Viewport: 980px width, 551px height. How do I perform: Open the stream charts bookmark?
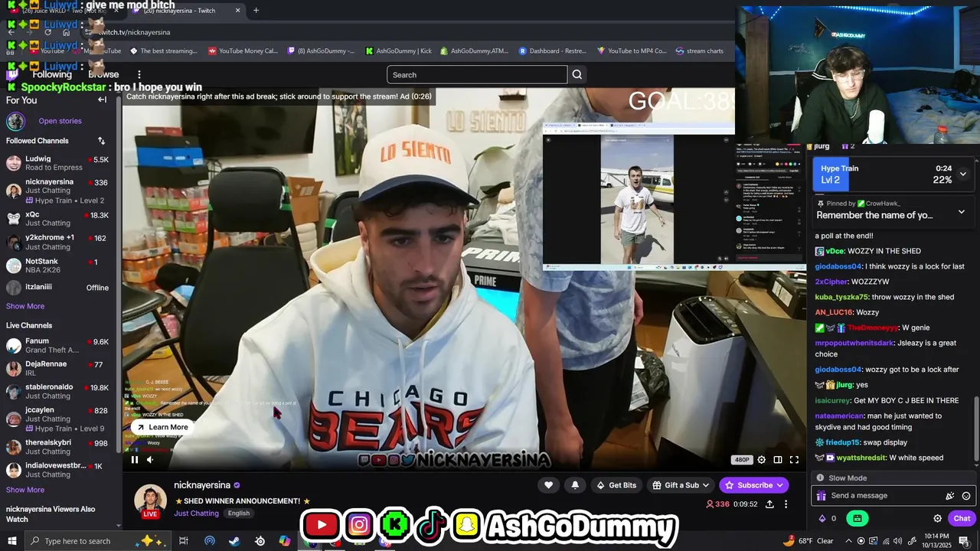click(x=699, y=51)
